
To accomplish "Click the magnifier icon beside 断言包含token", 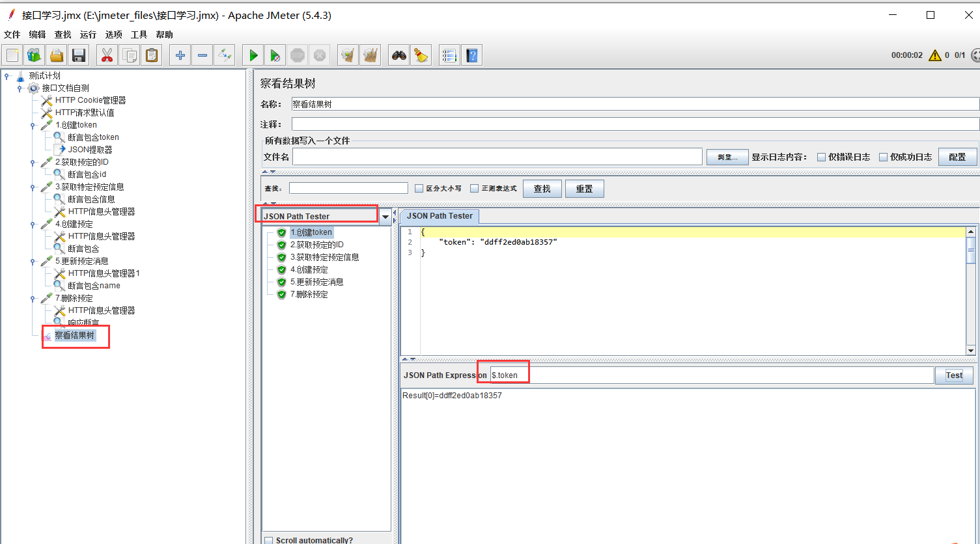I will click(x=59, y=137).
